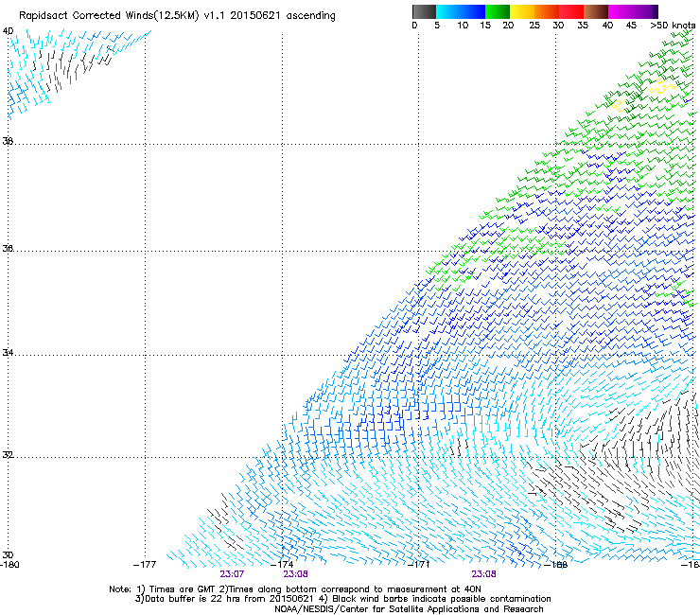
Task: Click the gray 0-5 knots color band
Action: 424,11
